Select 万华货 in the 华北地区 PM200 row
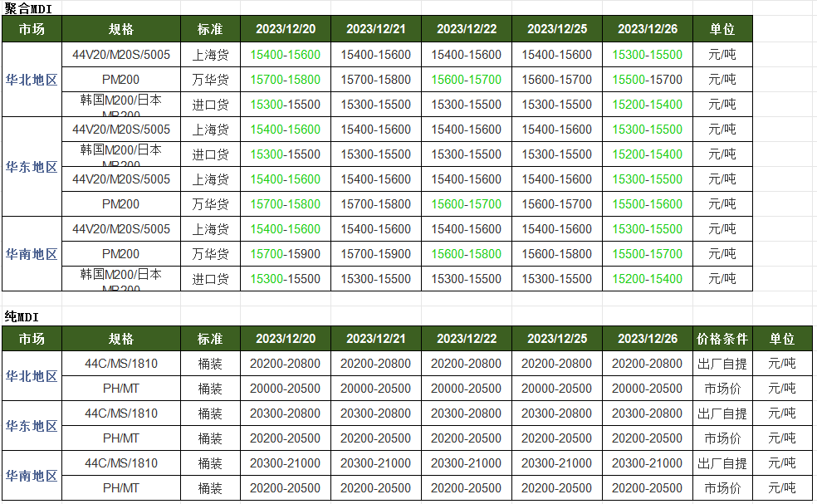Viewport: 817px width, 504px height. tap(211, 80)
